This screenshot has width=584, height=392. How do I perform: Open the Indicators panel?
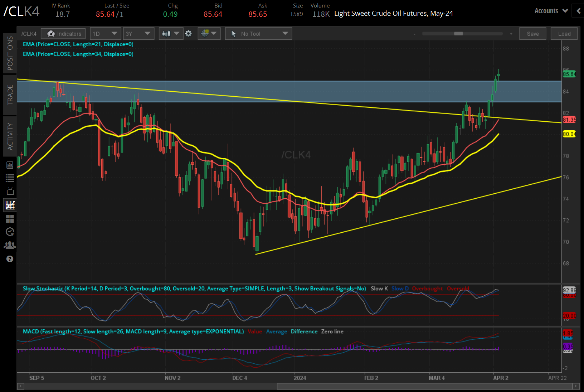63,34
